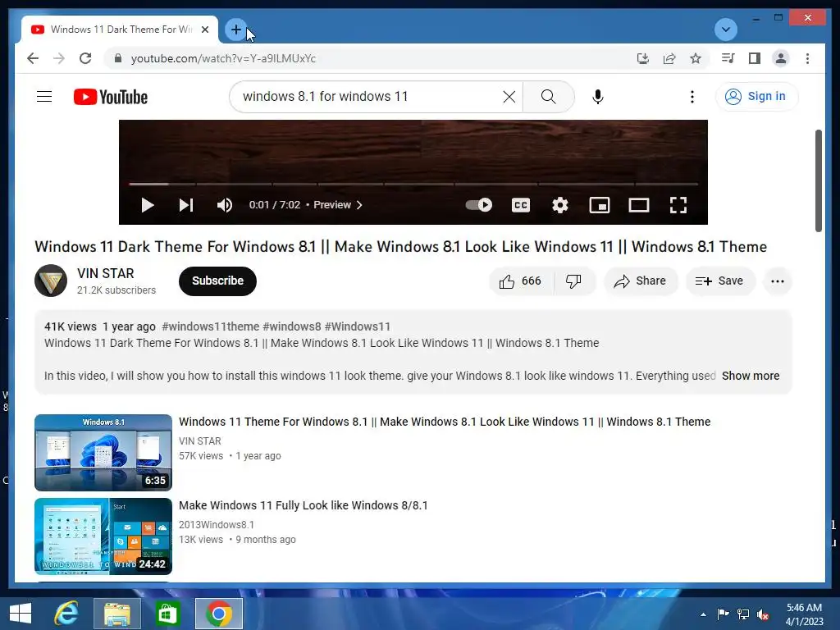Viewport: 840px width, 630px height.
Task: Clear the YouTube search box text
Action: pyautogui.click(x=509, y=97)
